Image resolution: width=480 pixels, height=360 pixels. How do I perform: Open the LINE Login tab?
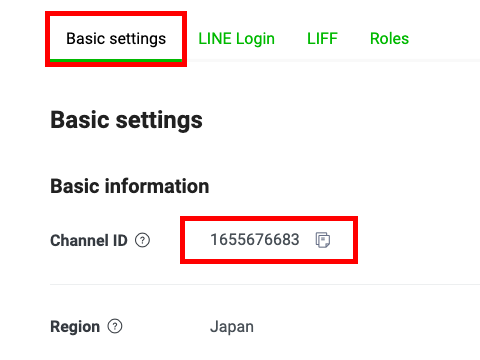236,39
